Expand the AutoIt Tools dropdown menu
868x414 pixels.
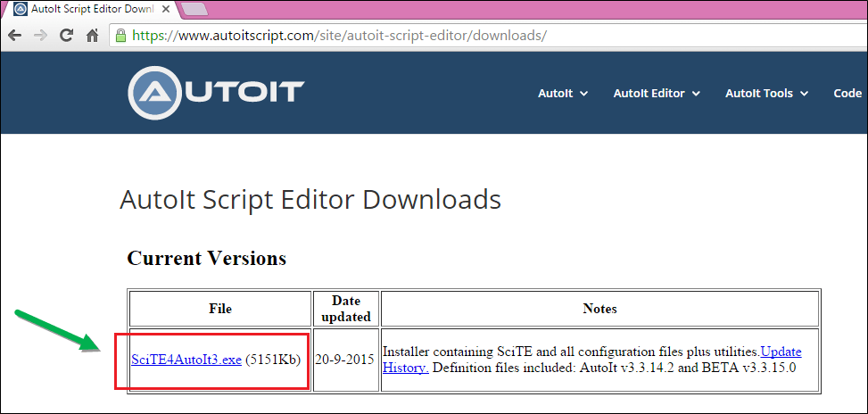pyautogui.click(x=765, y=94)
